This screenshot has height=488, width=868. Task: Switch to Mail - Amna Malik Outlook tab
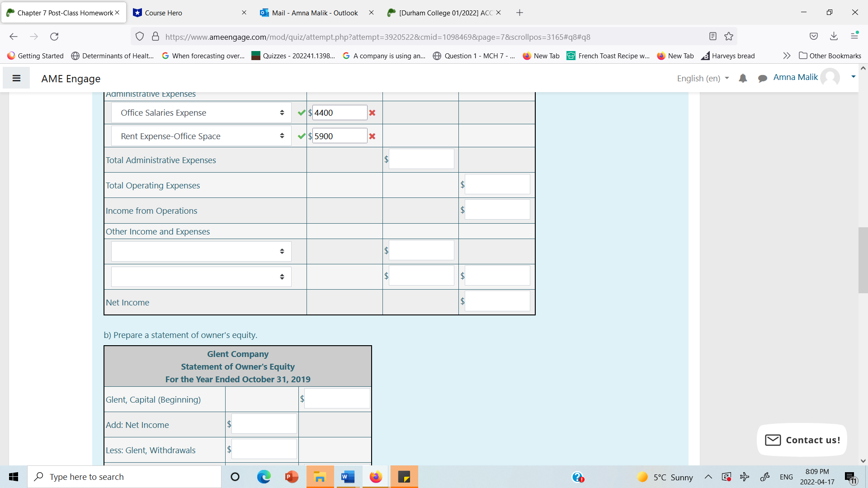pyautogui.click(x=315, y=13)
